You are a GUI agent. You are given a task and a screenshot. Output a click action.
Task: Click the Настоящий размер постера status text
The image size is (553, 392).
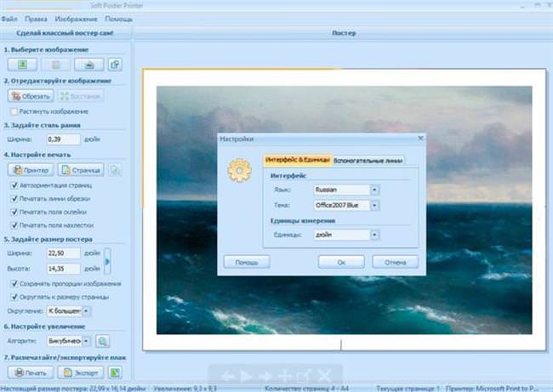coord(73,389)
